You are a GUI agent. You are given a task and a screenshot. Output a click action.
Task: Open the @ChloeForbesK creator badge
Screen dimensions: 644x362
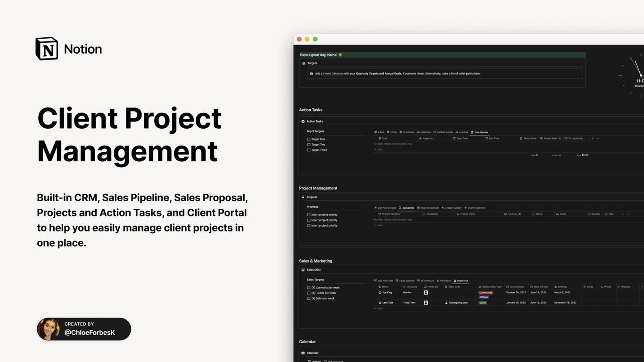tap(84, 329)
